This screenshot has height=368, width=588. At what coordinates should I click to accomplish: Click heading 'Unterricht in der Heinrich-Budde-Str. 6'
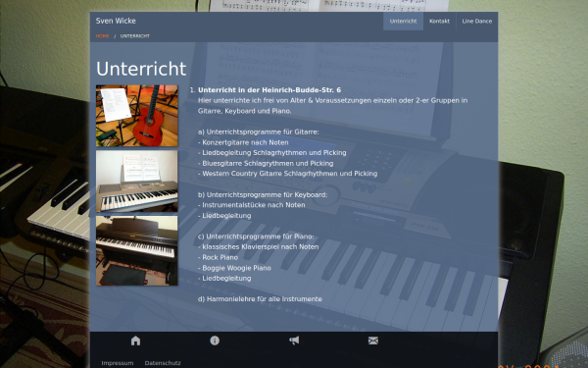click(269, 89)
